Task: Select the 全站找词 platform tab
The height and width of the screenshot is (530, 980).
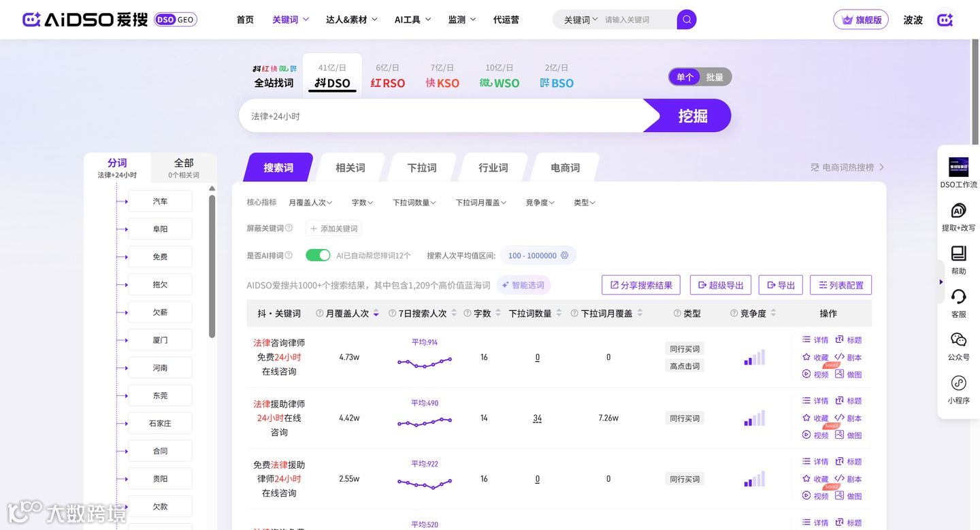Action: pos(274,76)
